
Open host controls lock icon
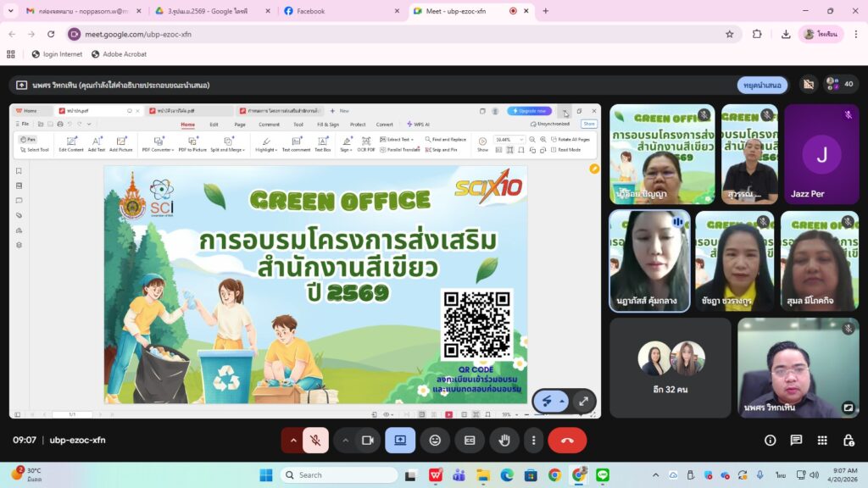(x=848, y=441)
